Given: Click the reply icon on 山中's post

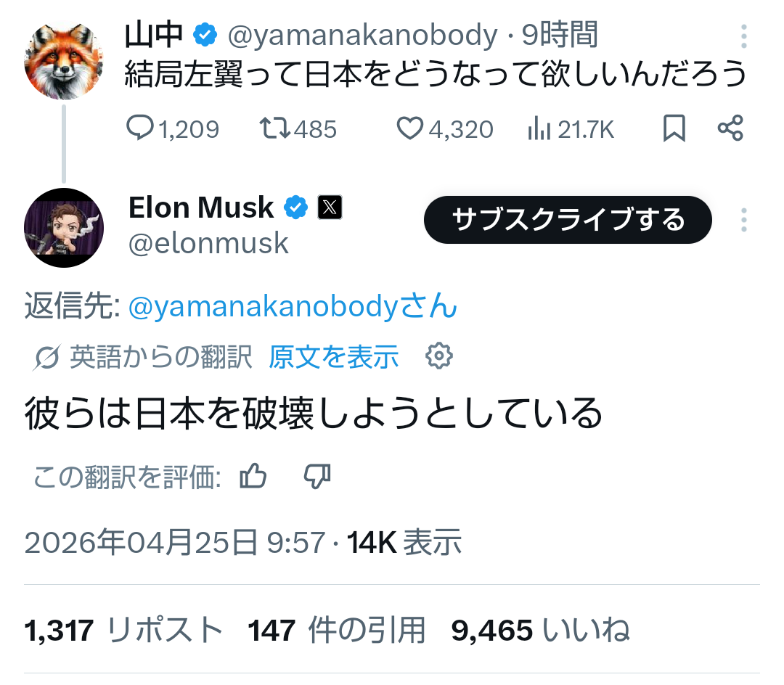Looking at the screenshot, I should coord(139,129).
